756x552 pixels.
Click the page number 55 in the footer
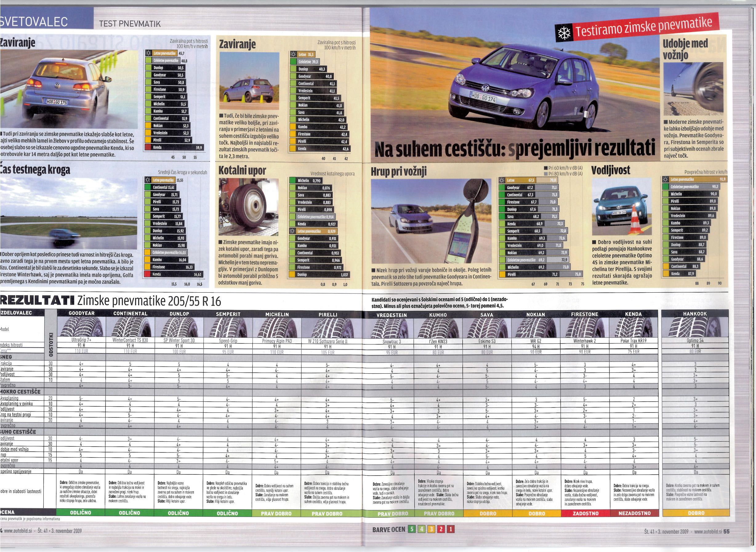[726, 532]
